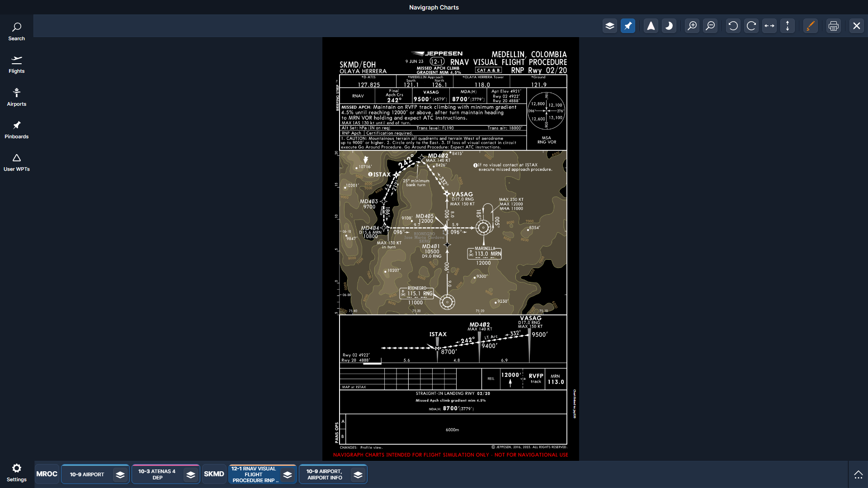Screen dimensions: 868x488
Task: Select the orange annotation pen tool
Action: [811, 26]
